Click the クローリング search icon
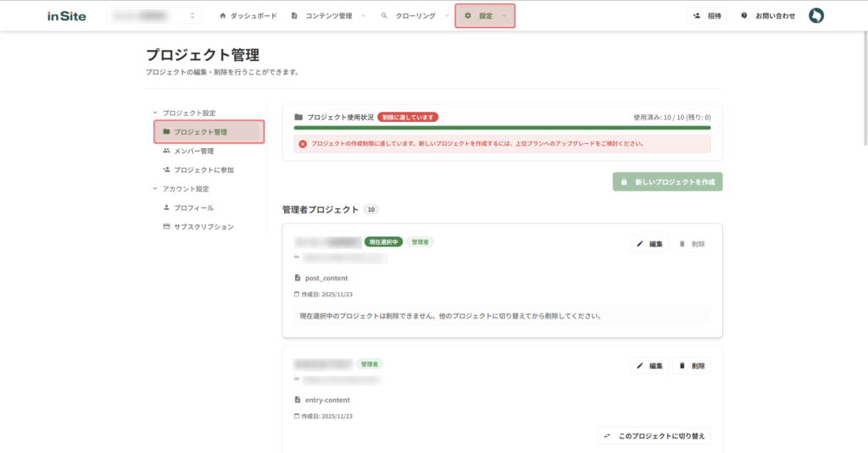Viewport: 868px width, 453px height. click(384, 15)
